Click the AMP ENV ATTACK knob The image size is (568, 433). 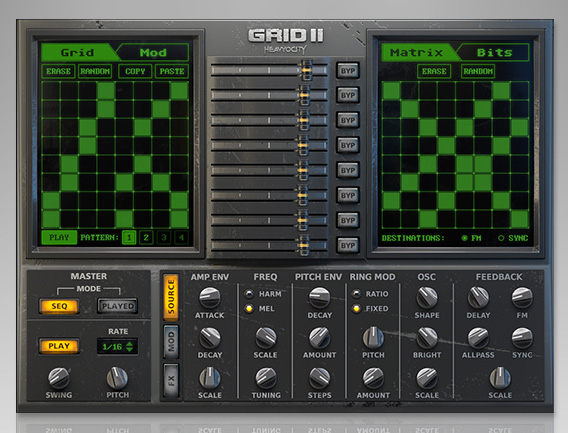click(x=210, y=298)
